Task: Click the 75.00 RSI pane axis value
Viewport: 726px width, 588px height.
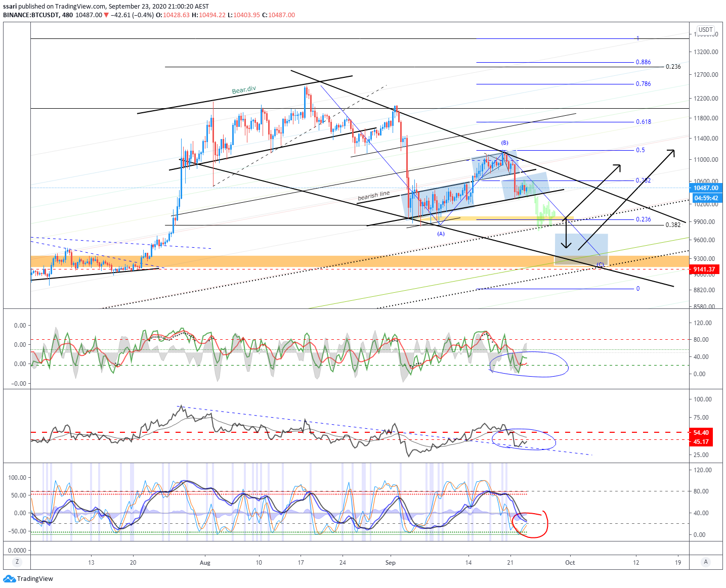Action: (702, 418)
